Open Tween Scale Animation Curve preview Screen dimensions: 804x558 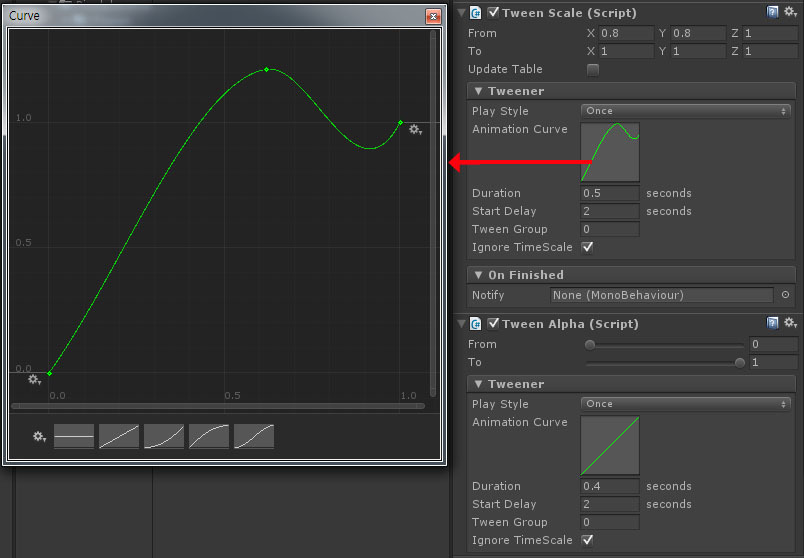pos(610,152)
